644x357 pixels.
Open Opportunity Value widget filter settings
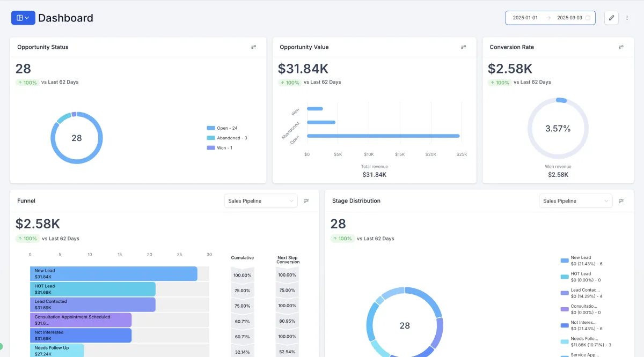(x=464, y=47)
